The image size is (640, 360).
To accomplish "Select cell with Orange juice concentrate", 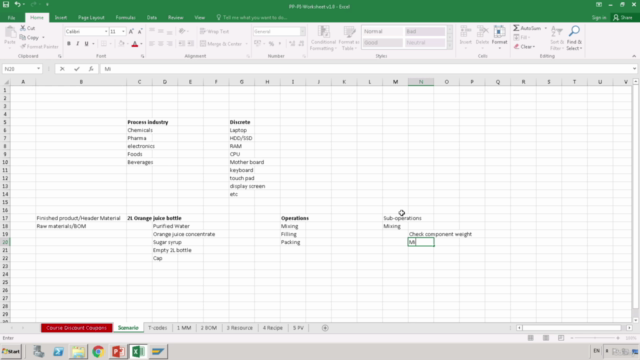I will coord(184,234).
